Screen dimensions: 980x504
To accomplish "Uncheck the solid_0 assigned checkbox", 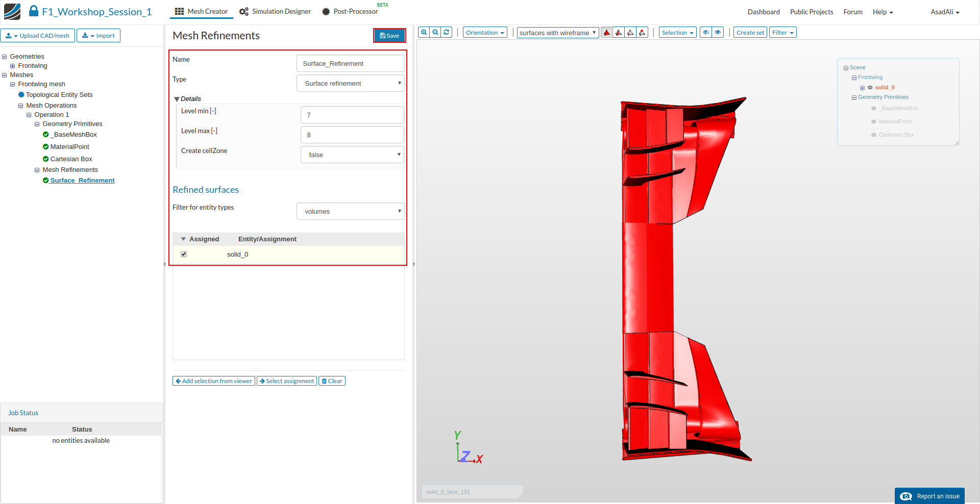I will (x=184, y=254).
